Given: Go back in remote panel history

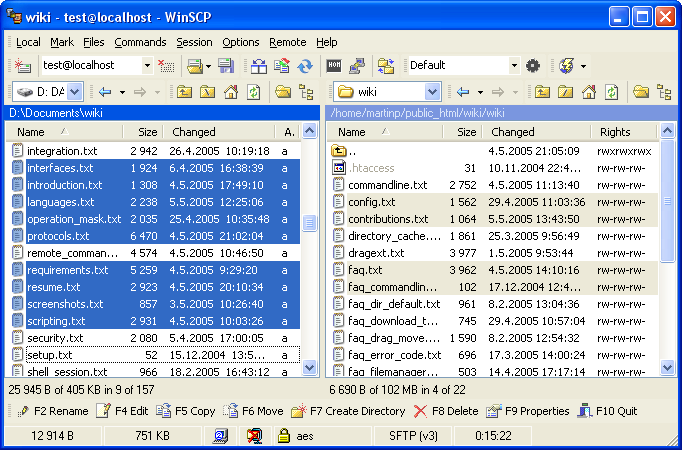Looking at the screenshot, I should [463, 92].
